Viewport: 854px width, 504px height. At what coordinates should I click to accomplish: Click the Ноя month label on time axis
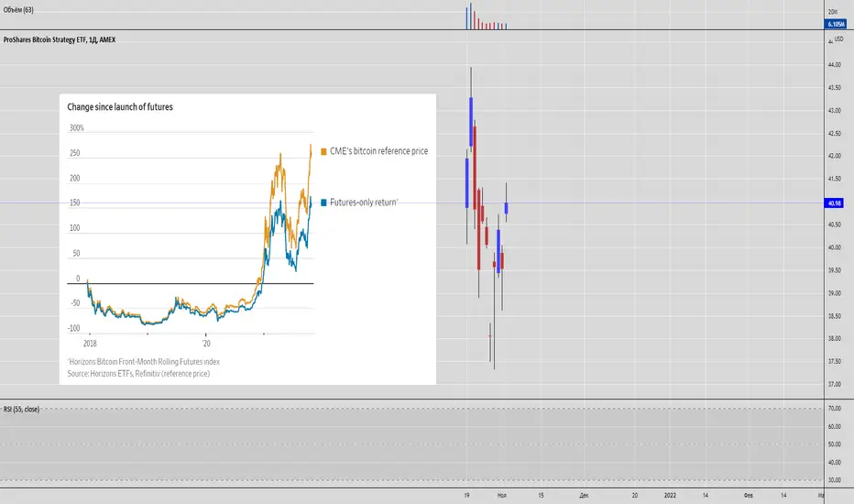point(501,495)
